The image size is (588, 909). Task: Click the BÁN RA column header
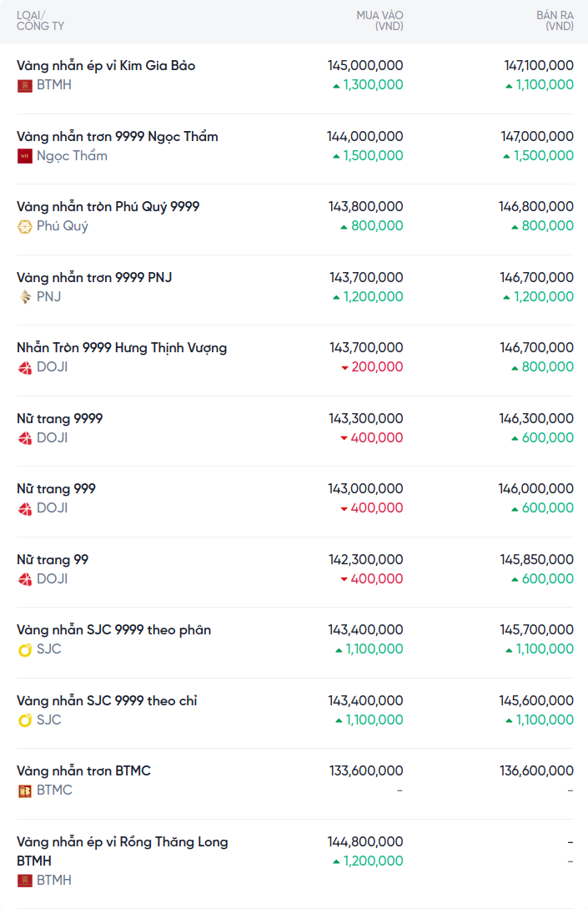555,21
